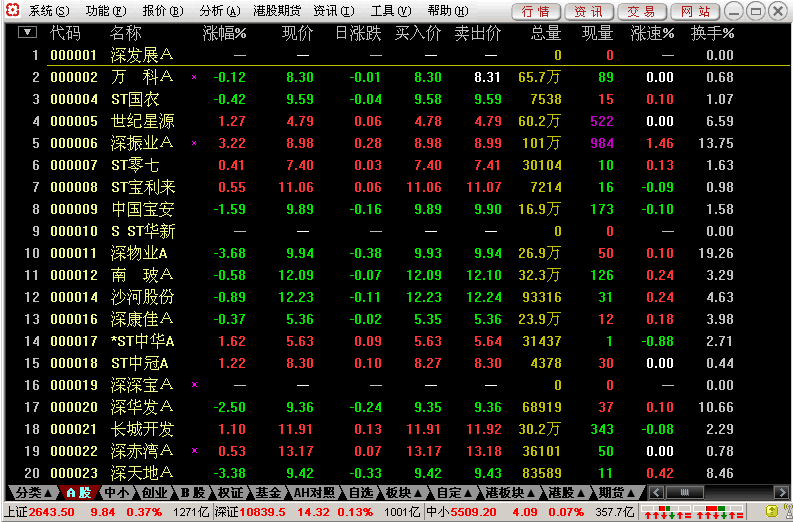Expand the 板块 tab menu

[404, 492]
